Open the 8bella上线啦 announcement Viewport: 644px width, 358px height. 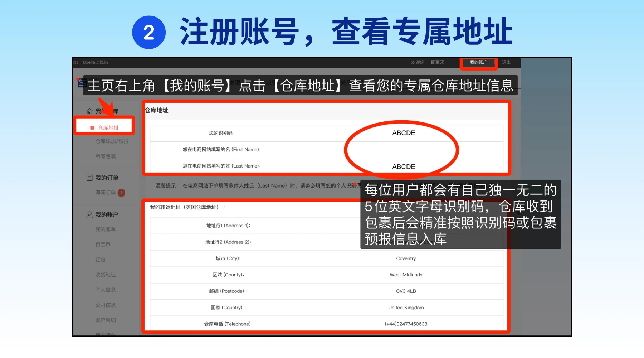[x=96, y=62]
